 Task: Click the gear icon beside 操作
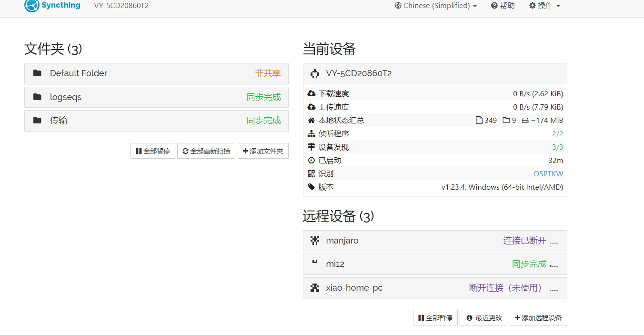point(533,6)
